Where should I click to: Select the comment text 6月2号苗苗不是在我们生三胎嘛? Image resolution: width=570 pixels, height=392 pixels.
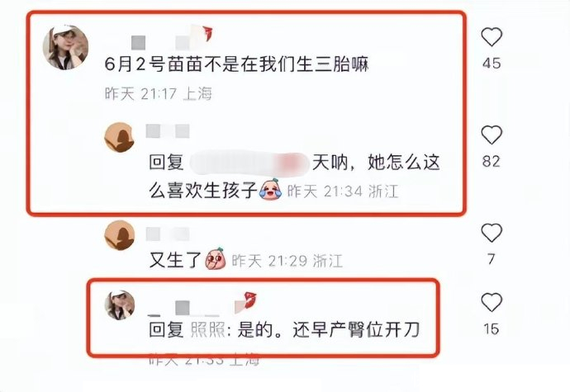pyautogui.click(x=236, y=64)
